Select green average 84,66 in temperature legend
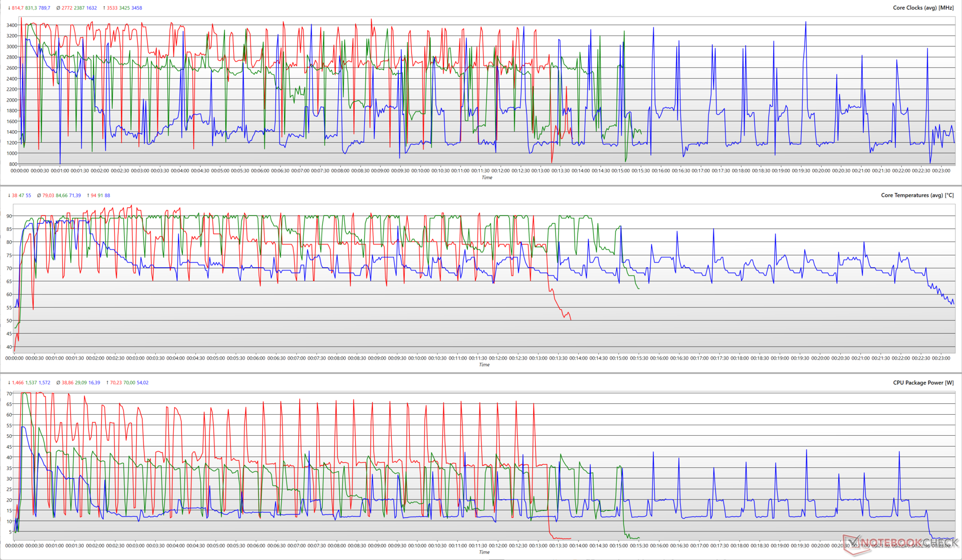Viewport: 962px width, 560px height. pyautogui.click(x=62, y=195)
